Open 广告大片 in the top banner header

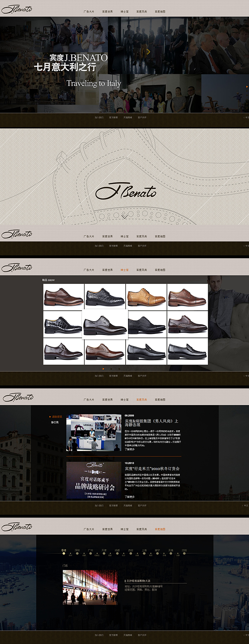coord(89,12)
